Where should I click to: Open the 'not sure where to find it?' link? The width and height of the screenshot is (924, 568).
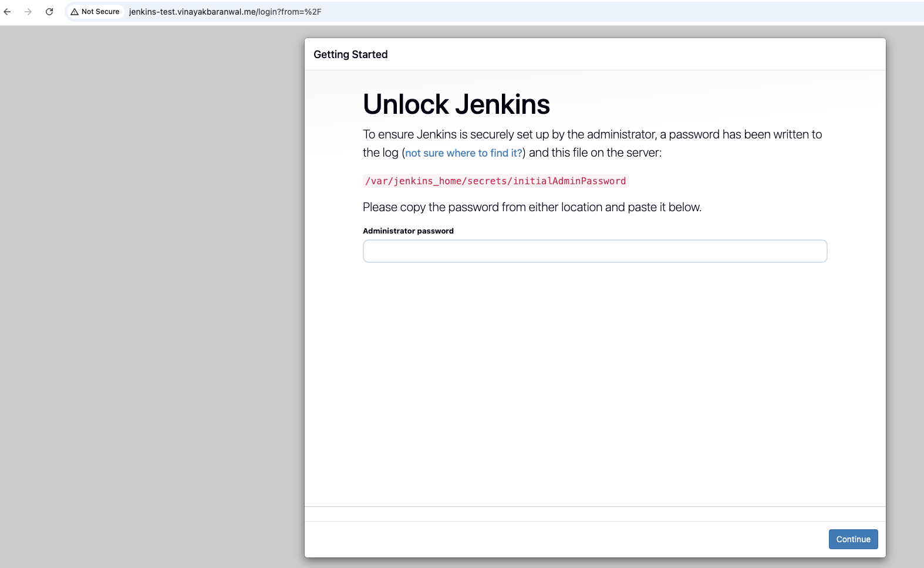pos(464,153)
